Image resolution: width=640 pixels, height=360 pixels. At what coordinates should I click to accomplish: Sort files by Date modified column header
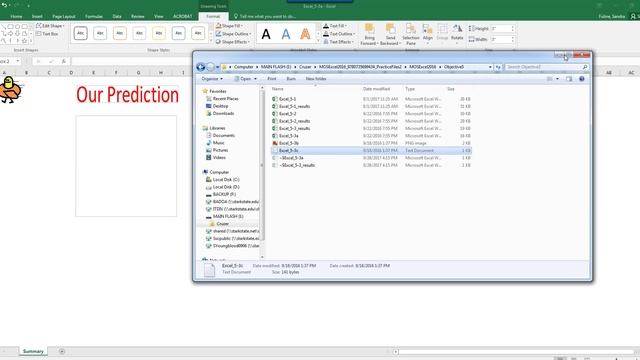[x=376, y=89]
